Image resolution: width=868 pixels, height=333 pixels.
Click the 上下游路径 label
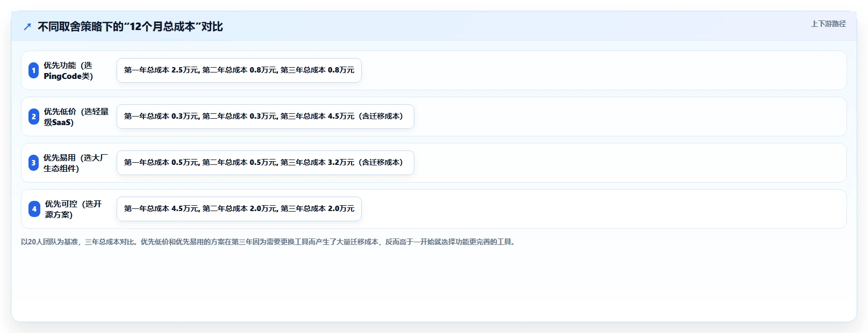coord(828,24)
